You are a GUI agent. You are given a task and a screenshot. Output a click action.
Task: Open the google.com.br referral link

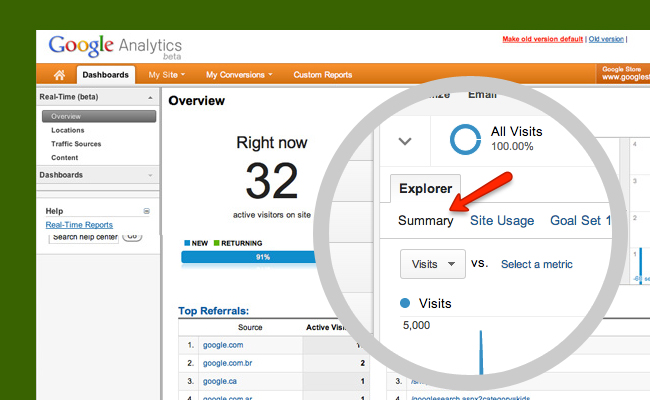coord(228,363)
